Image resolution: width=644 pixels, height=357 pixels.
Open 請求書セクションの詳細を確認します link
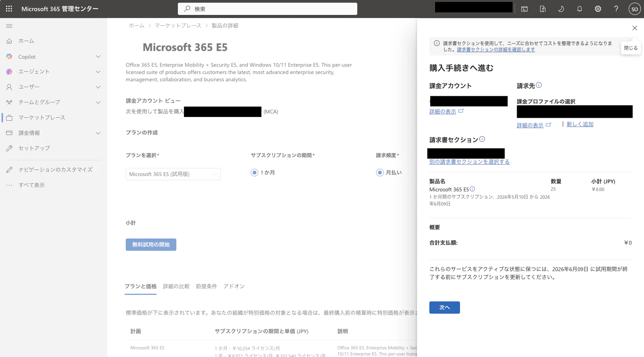(496, 49)
